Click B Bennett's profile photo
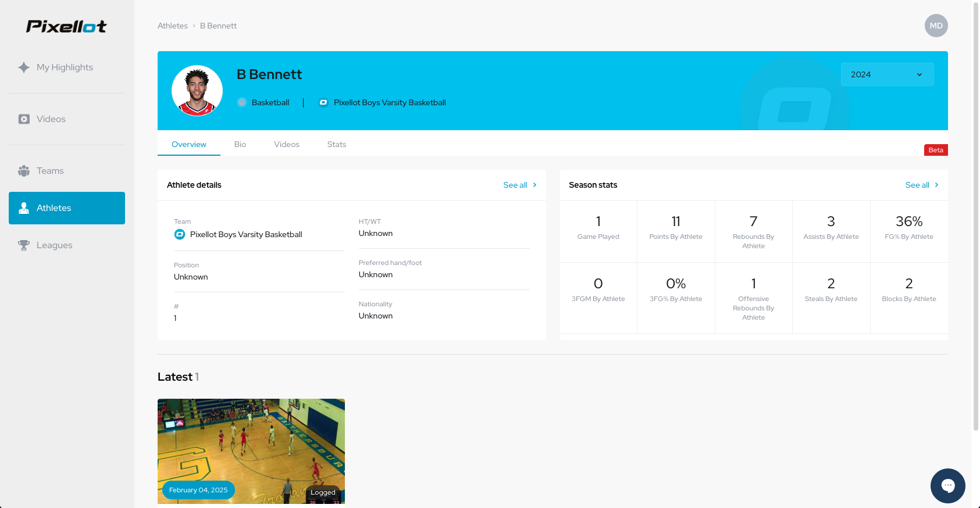Image resolution: width=980 pixels, height=508 pixels. click(197, 91)
